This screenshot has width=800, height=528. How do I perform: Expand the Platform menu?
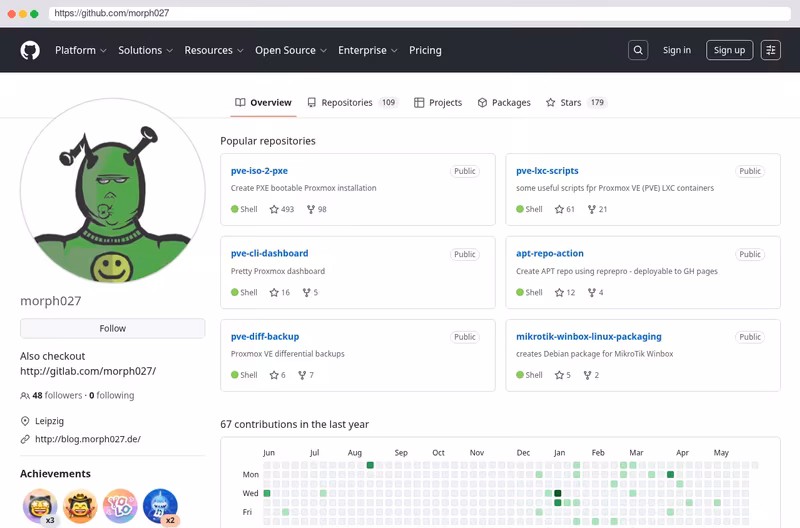coord(81,50)
